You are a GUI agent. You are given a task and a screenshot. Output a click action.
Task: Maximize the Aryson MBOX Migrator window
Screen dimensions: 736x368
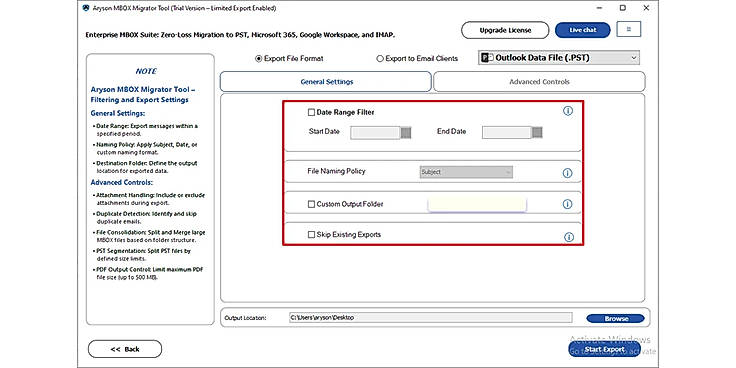[x=622, y=8]
